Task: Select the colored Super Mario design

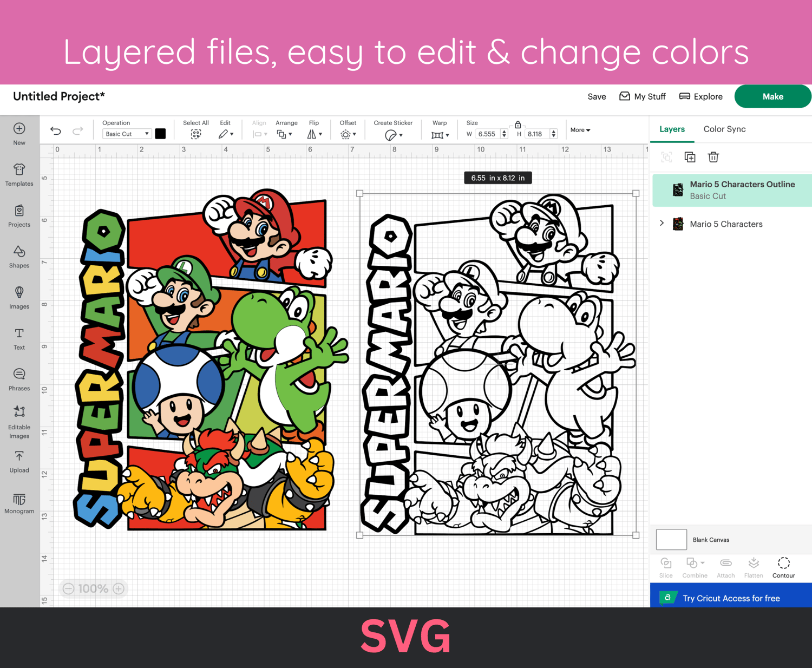Action: (x=211, y=359)
